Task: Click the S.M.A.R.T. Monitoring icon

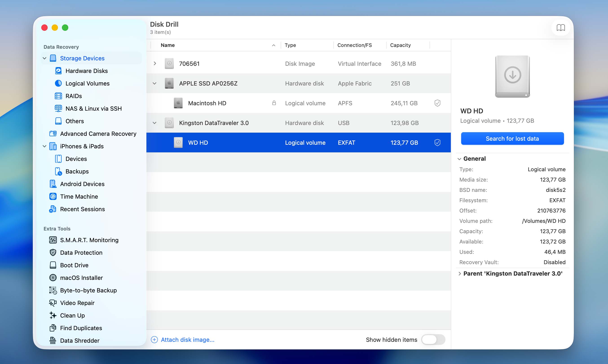Action: (x=53, y=240)
